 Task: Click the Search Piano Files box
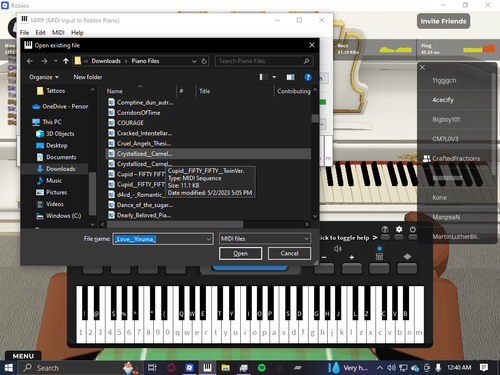point(263,61)
